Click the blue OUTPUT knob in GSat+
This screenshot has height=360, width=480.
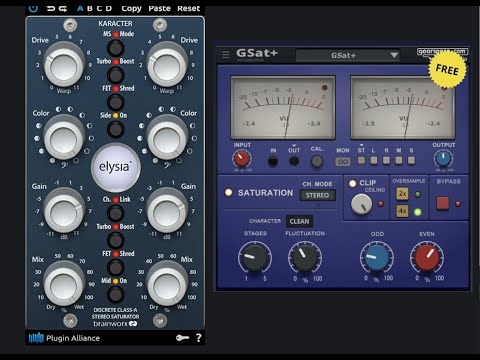click(x=443, y=159)
